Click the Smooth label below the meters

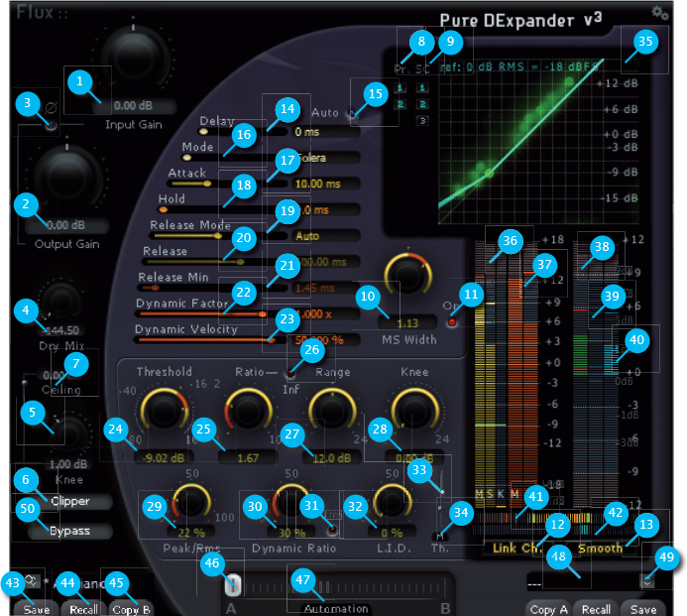pyautogui.click(x=601, y=548)
